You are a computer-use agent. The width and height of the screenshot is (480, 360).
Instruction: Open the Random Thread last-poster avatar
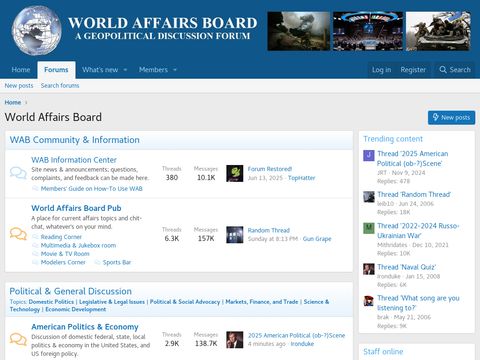(x=235, y=235)
